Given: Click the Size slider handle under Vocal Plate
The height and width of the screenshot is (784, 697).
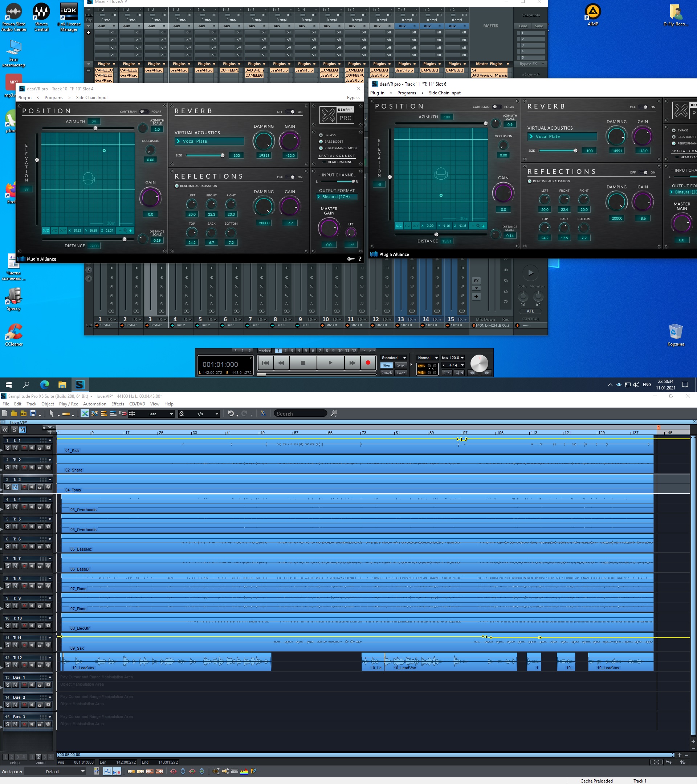Looking at the screenshot, I should tap(223, 155).
